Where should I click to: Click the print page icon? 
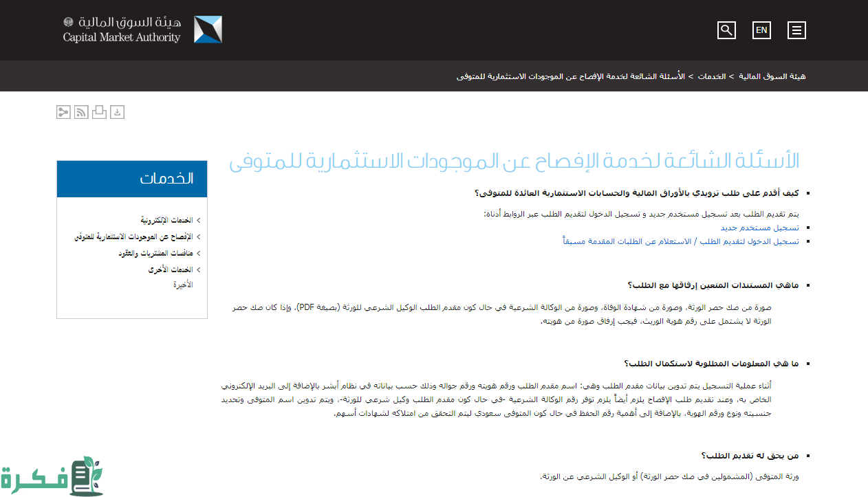(99, 112)
